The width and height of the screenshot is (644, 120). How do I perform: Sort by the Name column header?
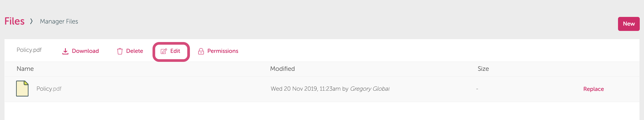pyautogui.click(x=25, y=69)
